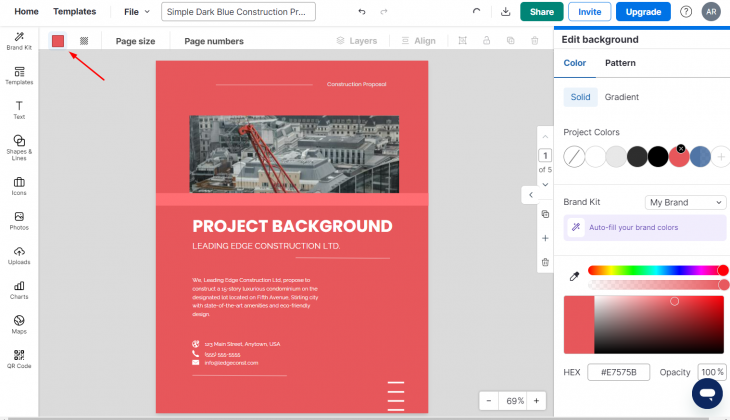Add a new page with plus icon
Image resolution: width=730 pixels, height=420 pixels.
545,238
